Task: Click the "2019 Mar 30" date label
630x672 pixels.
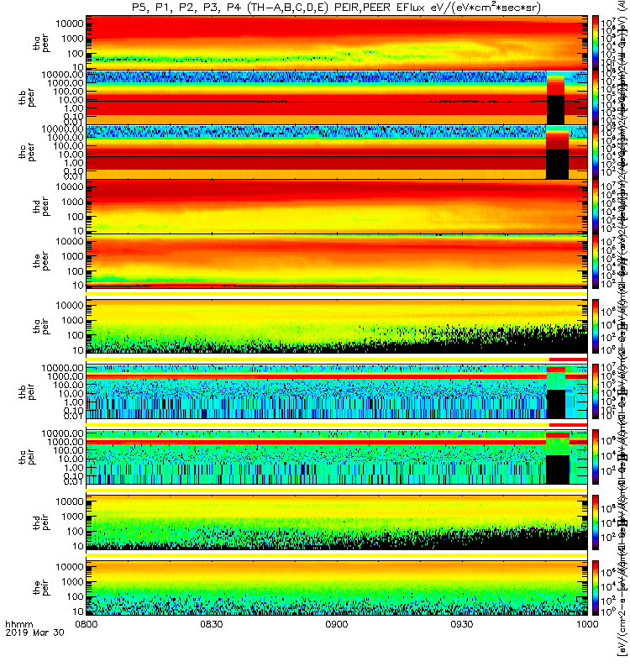Action: point(34,633)
